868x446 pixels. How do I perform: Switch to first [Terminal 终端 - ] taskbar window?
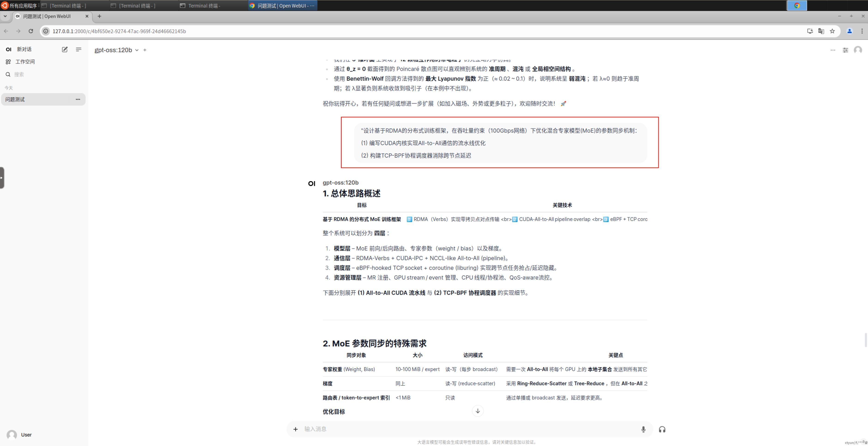tap(74, 5)
